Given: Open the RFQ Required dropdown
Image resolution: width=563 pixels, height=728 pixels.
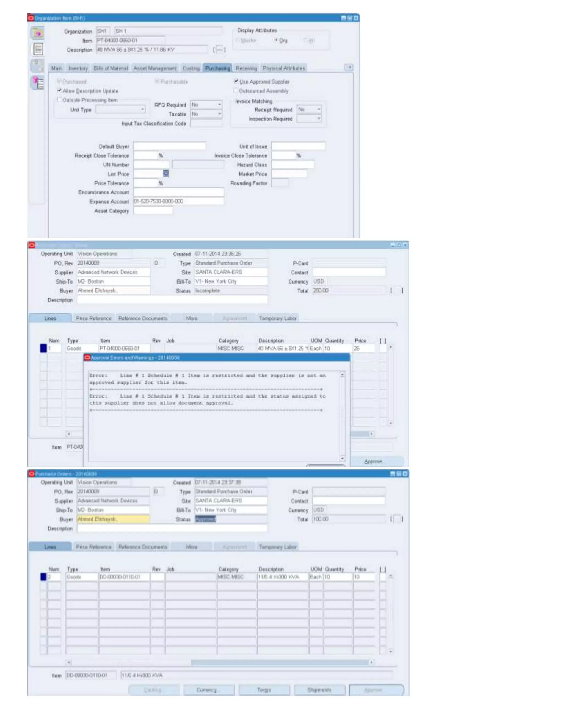Looking at the screenshot, I should coord(219,105).
